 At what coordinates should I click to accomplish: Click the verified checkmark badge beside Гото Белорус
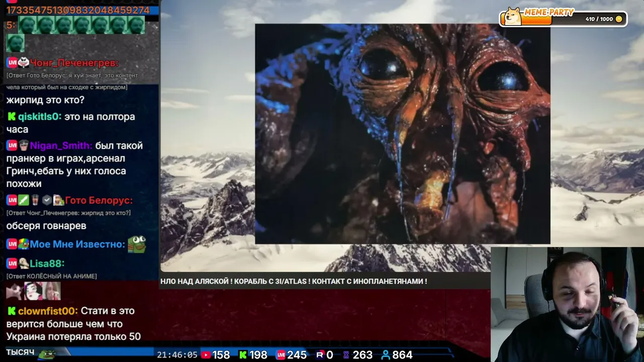47,200
